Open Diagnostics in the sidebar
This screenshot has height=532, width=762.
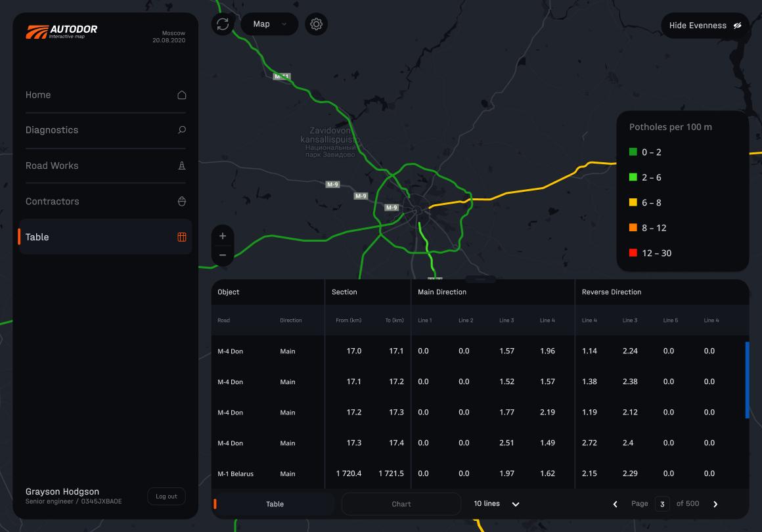click(x=106, y=130)
